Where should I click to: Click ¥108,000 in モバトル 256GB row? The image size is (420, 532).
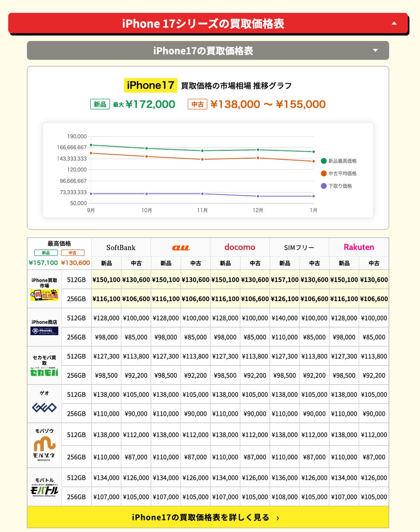point(285,497)
